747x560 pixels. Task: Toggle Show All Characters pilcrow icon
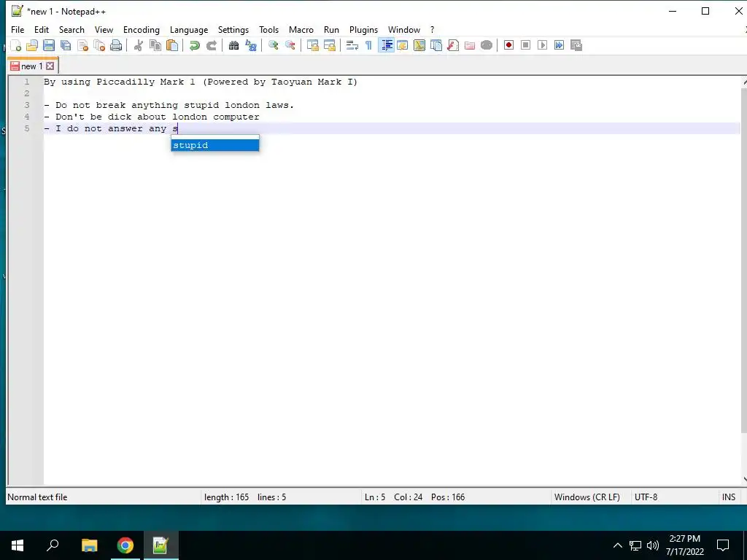pos(368,45)
